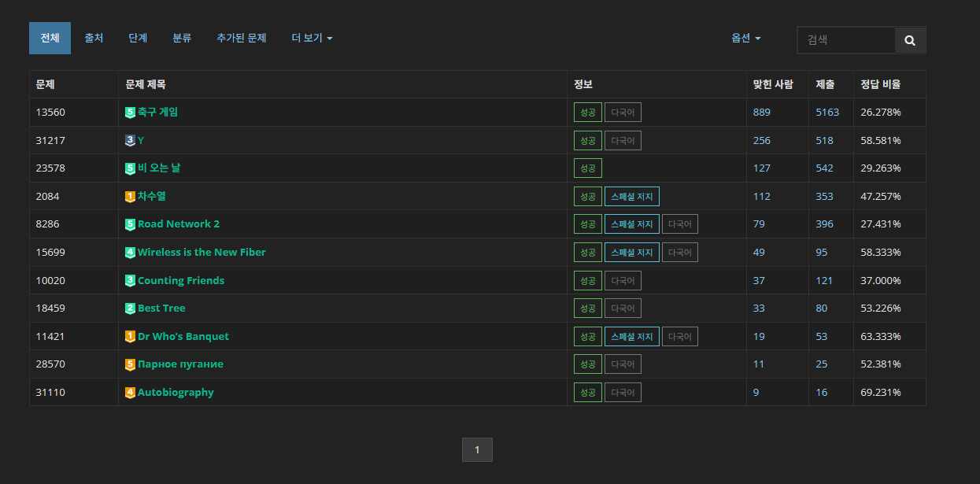Screen dimensions: 980x484
Task: Click the search magnifier button
Action: [x=910, y=40]
